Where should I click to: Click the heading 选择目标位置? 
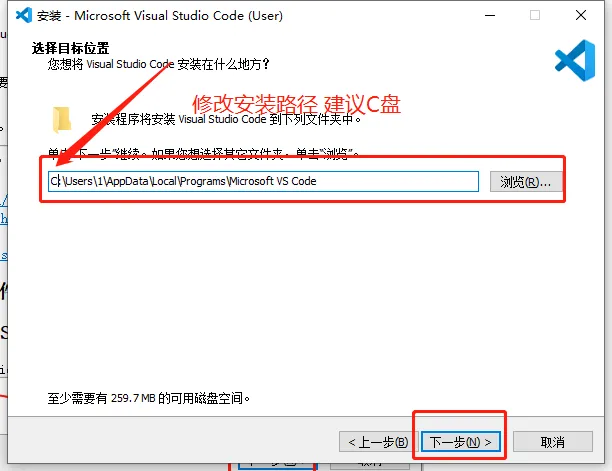point(71,48)
